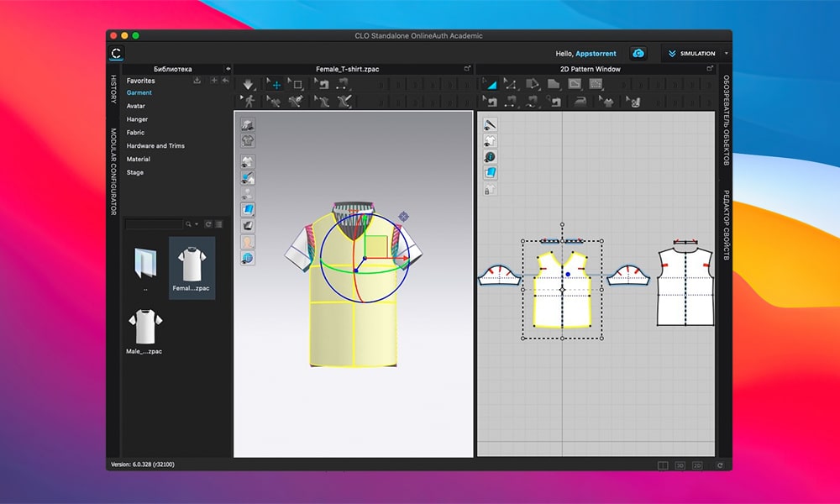The image size is (840, 504).
Task: Switch to 3D-only view in status bar
Action: tap(680, 465)
